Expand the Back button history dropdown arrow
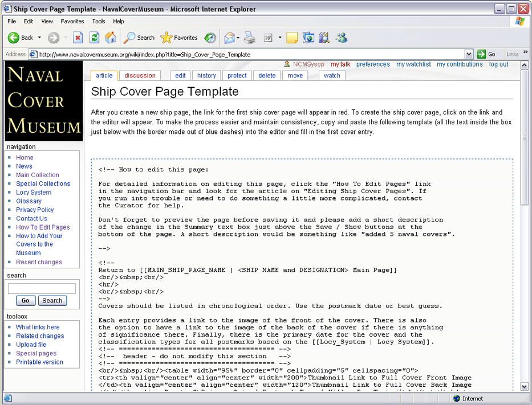 [x=39, y=38]
